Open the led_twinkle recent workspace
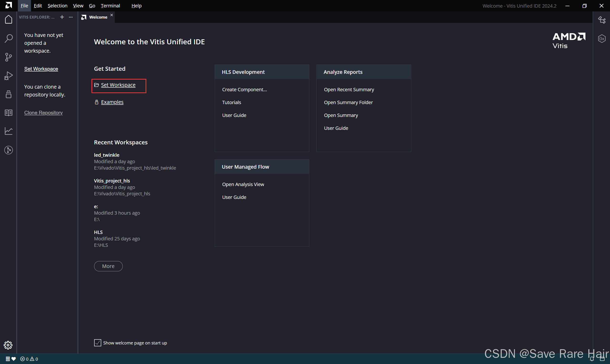610x364 pixels. (x=107, y=155)
